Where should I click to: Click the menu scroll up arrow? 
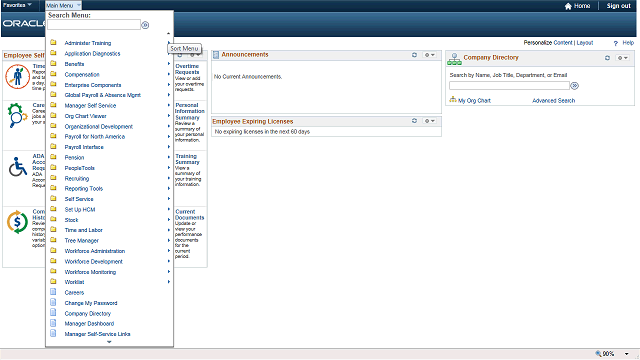pyautogui.click(x=168, y=33)
